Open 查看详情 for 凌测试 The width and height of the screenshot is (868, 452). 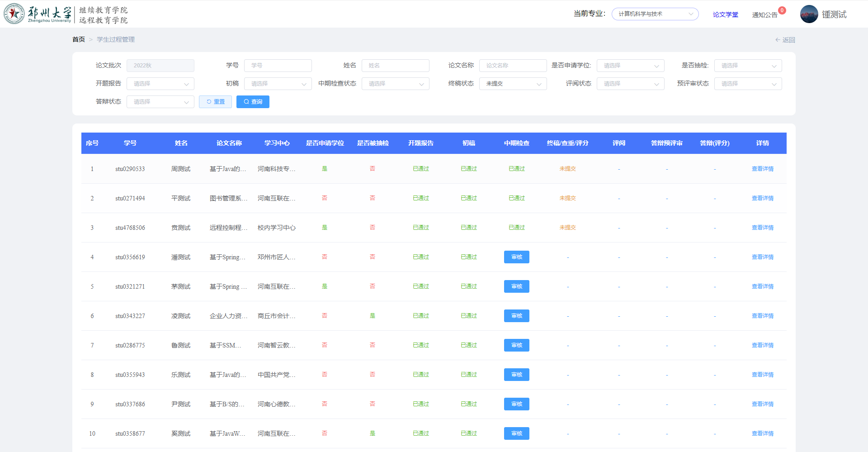pyautogui.click(x=762, y=316)
